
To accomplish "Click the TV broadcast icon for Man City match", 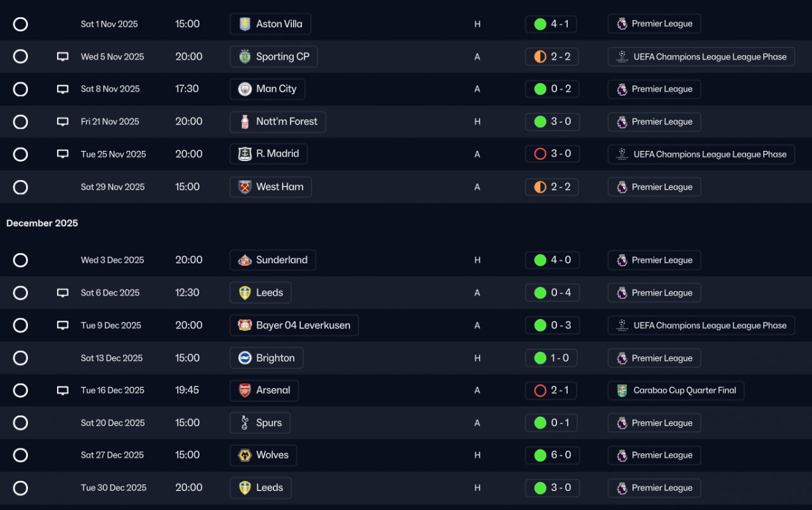I will tap(62, 89).
